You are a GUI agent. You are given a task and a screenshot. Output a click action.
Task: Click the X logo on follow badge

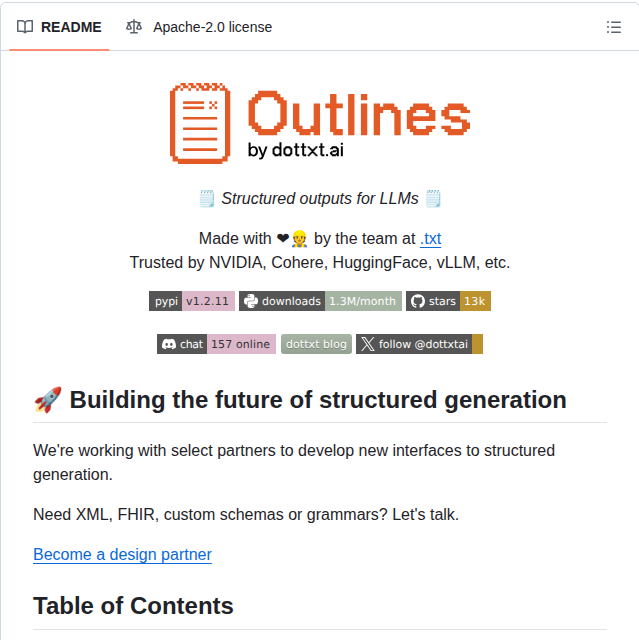(x=368, y=344)
